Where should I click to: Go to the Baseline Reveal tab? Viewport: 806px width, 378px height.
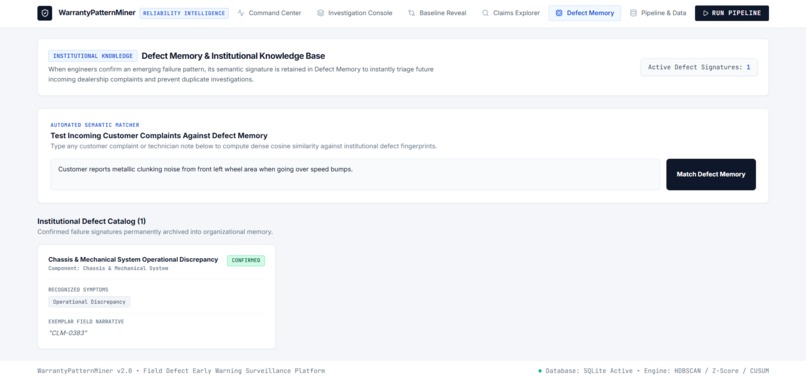click(437, 13)
